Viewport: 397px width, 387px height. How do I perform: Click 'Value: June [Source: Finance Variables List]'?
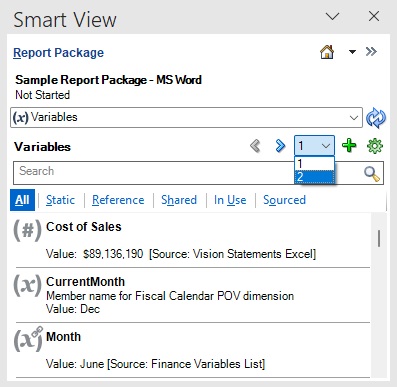(155, 364)
